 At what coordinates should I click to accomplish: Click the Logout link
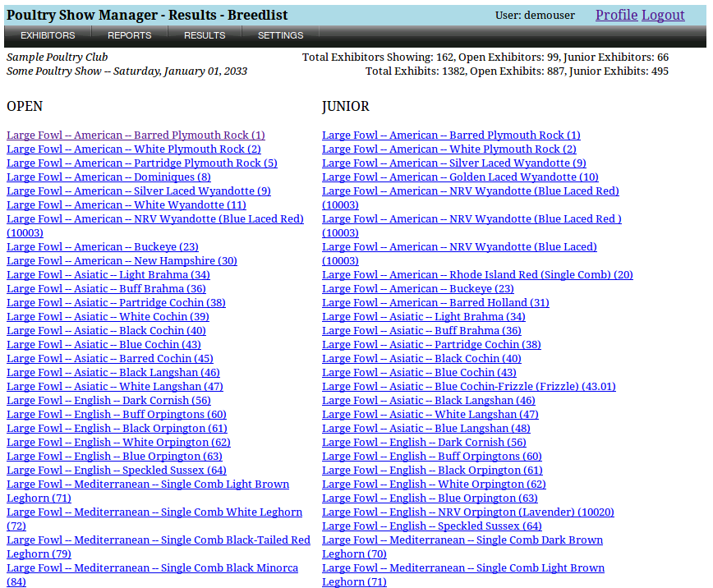tap(663, 15)
